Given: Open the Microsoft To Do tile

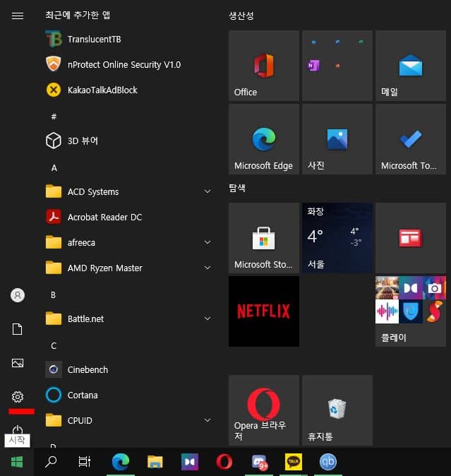Looking at the screenshot, I should (411, 139).
